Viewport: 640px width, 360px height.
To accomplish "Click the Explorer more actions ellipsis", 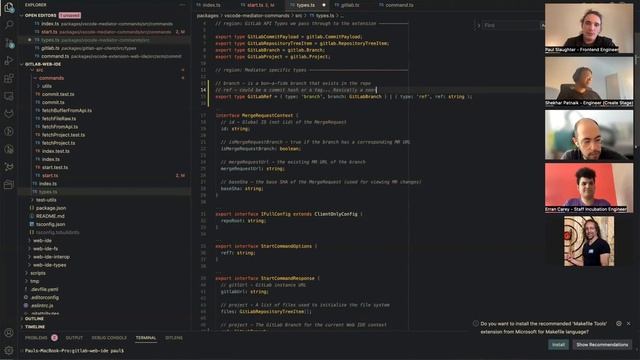I will (x=182, y=5).
